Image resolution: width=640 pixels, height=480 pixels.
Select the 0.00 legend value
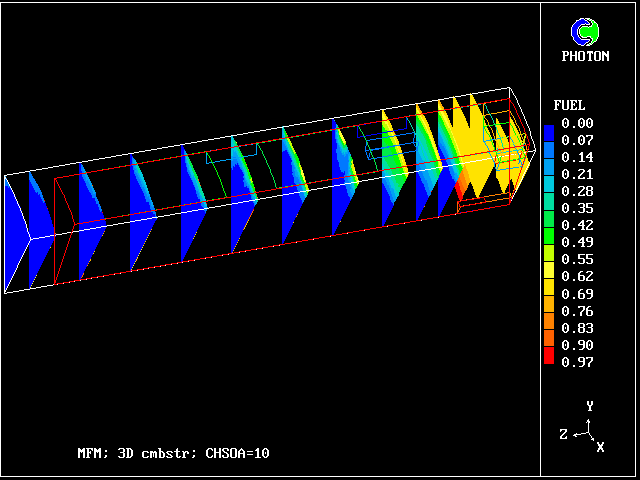tap(576, 123)
